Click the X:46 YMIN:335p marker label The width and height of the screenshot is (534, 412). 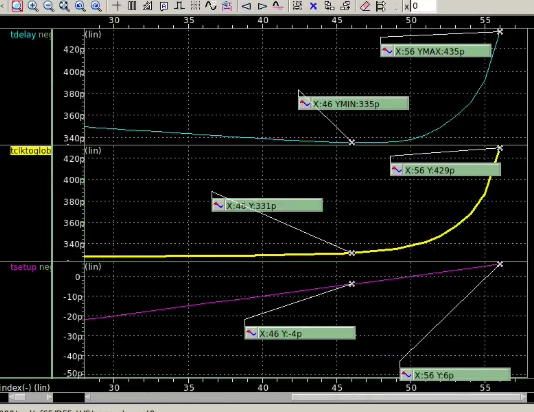click(354, 104)
